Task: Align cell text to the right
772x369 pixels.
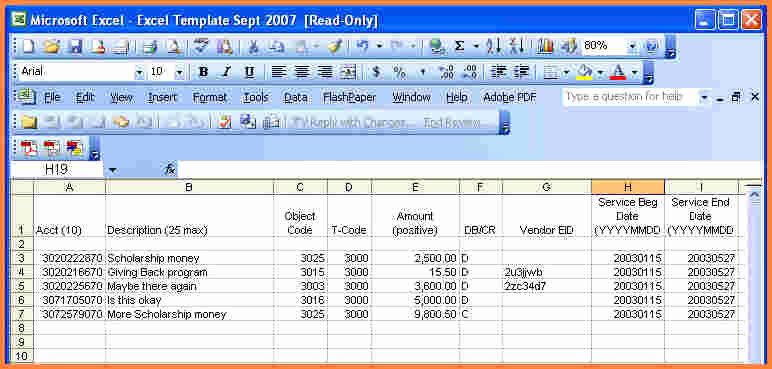Action: (325, 72)
